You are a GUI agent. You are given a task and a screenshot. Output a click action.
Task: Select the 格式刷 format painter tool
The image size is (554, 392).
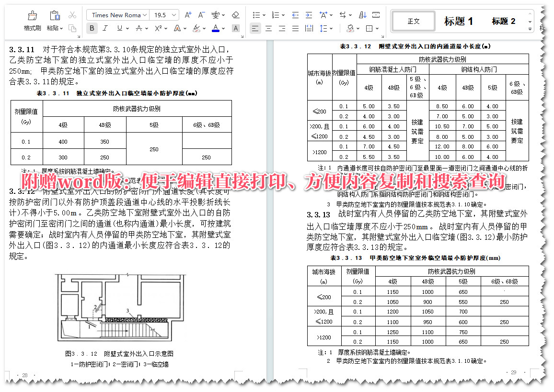click(x=32, y=18)
